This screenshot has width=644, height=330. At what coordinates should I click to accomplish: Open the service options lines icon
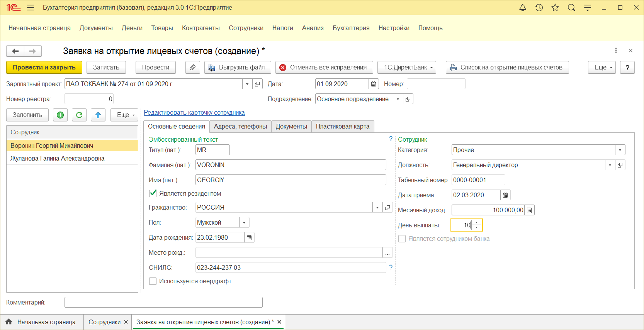[588, 8]
